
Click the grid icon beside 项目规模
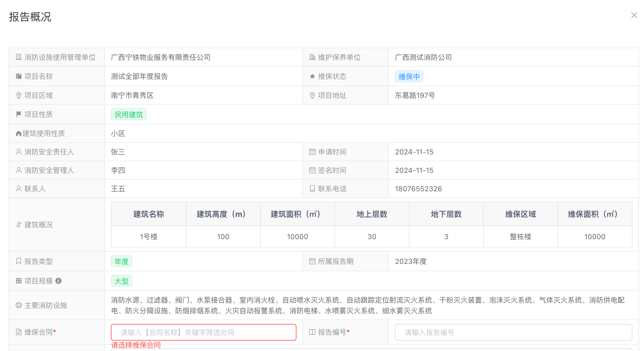click(x=19, y=281)
